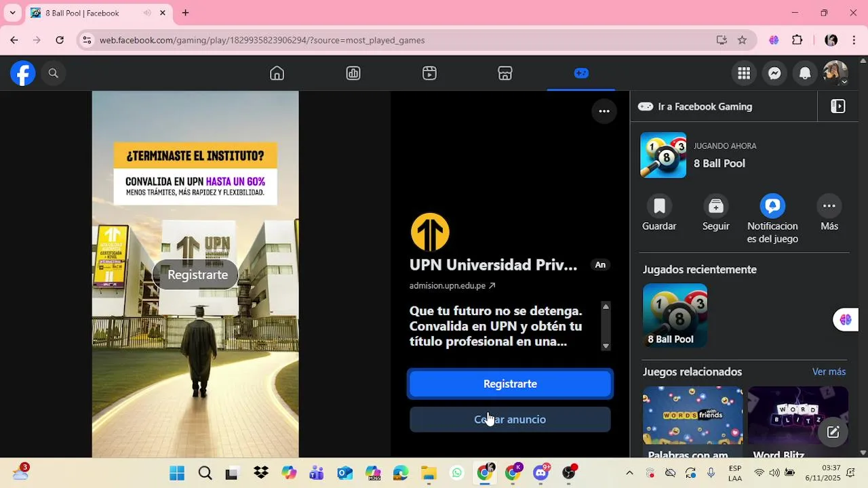Open the Chrome extensions puzzle icon
This screenshot has width=868, height=488.
(x=797, y=40)
